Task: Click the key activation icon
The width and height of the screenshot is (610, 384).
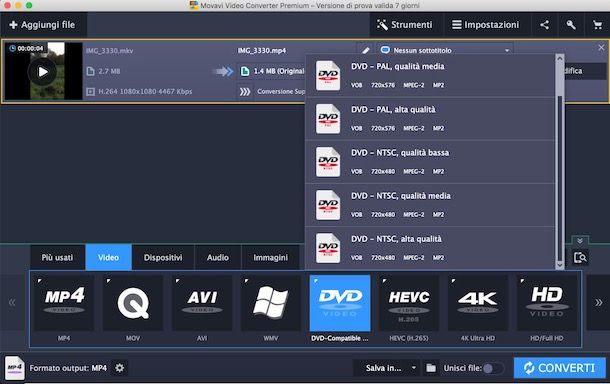Action: 571,25
